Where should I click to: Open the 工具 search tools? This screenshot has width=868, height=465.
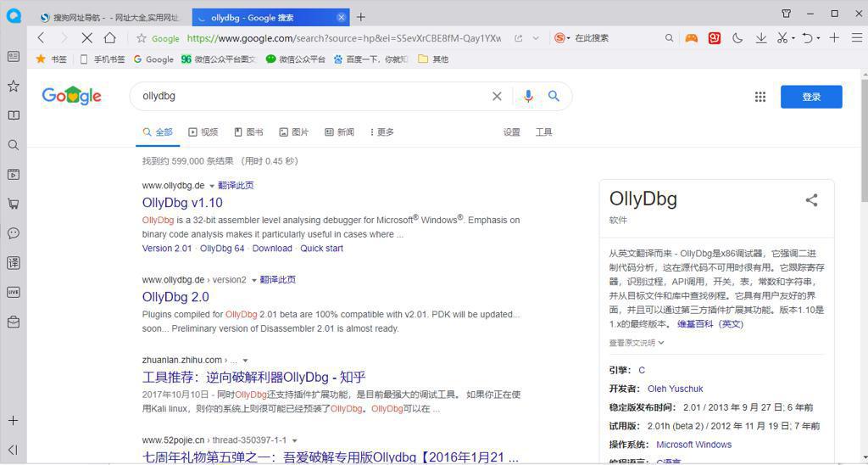543,132
